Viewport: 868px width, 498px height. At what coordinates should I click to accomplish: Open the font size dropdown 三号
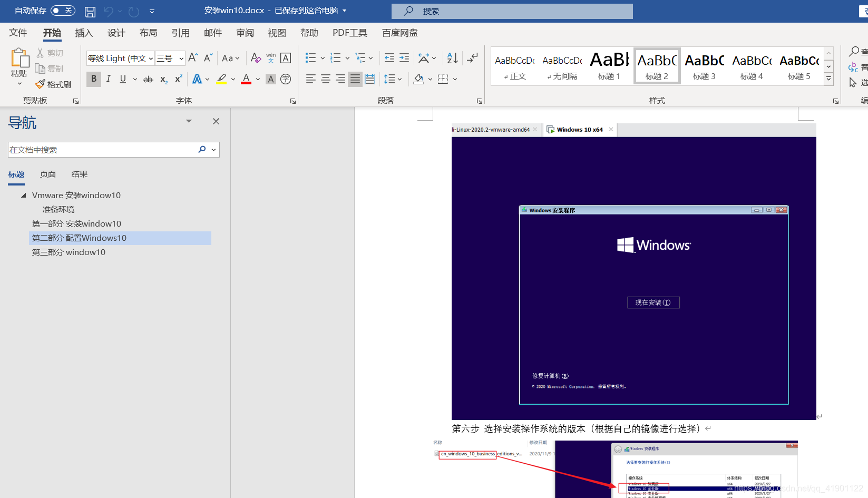pos(181,58)
